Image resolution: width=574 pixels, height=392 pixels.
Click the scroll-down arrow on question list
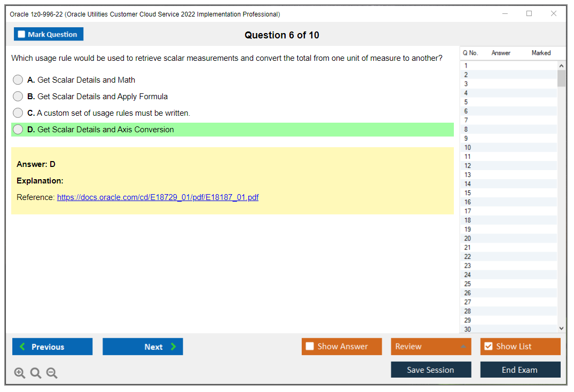pos(561,328)
